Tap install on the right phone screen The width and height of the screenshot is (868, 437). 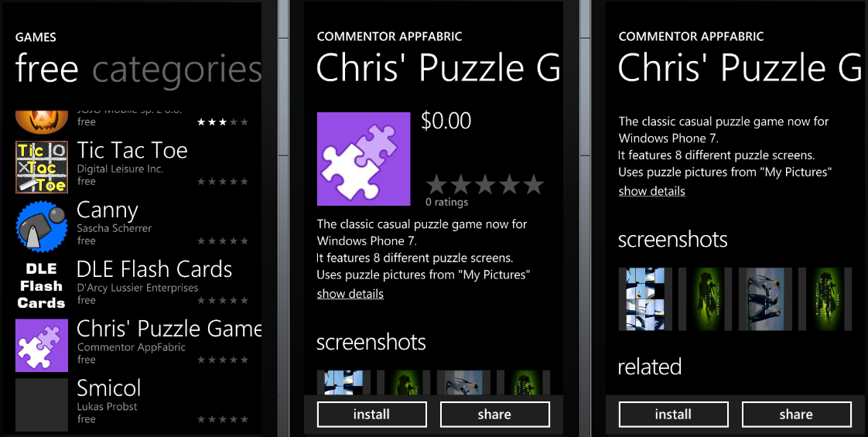(x=673, y=415)
